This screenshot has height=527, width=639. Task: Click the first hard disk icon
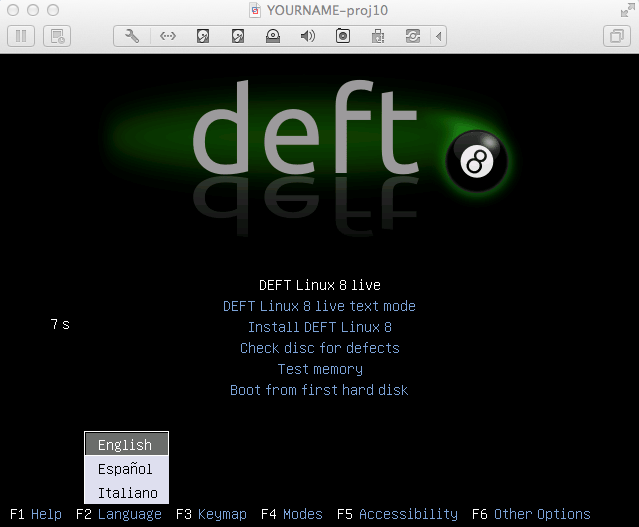203,36
